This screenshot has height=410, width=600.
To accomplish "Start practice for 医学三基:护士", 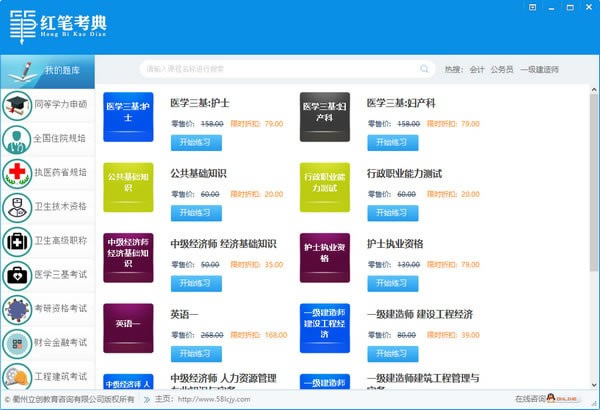I will pos(196,141).
